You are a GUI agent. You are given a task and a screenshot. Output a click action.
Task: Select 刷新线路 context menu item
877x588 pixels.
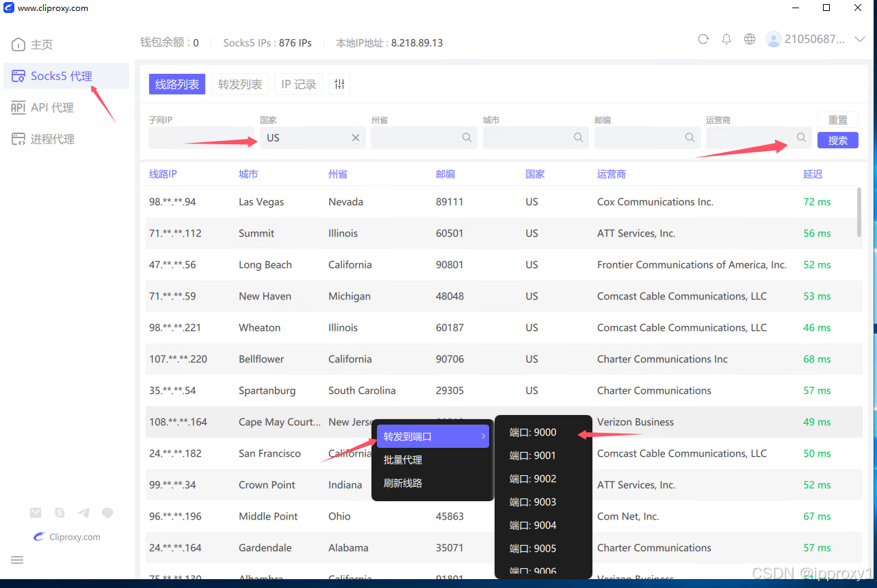coord(433,483)
